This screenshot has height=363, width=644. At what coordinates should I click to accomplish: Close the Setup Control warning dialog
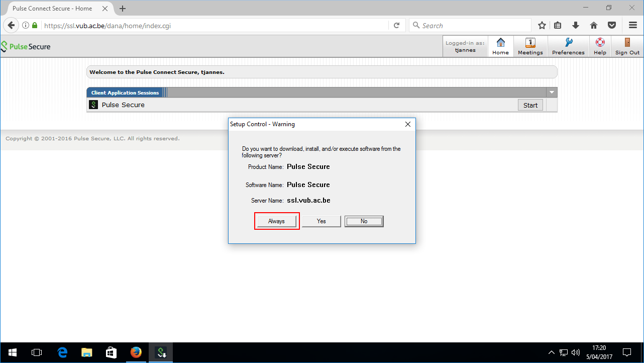click(x=408, y=124)
